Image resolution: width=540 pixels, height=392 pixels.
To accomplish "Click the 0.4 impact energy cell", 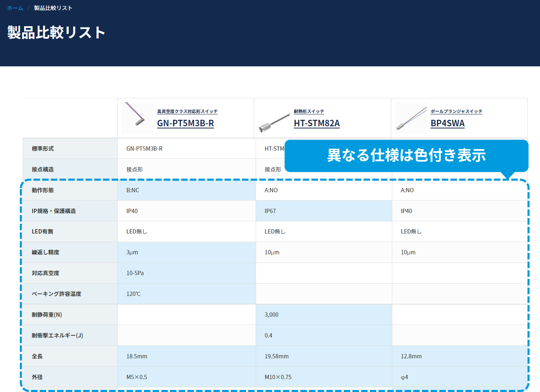I will (x=324, y=335).
